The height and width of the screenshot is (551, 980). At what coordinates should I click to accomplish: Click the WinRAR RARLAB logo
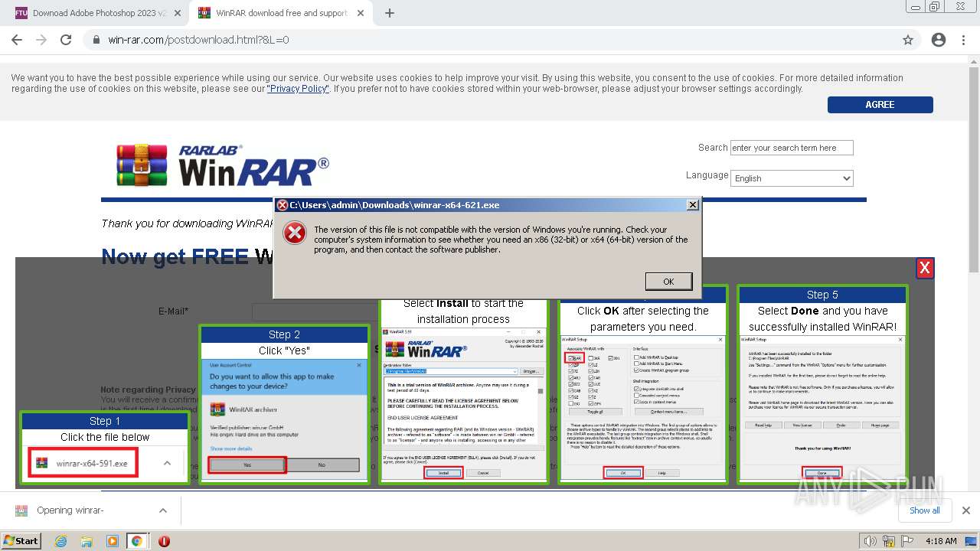click(223, 165)
